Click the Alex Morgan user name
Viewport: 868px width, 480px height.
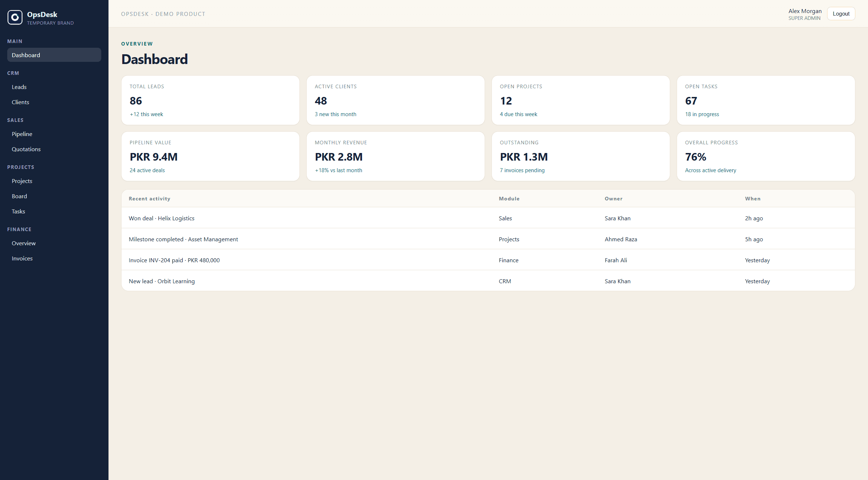point(805,11)
